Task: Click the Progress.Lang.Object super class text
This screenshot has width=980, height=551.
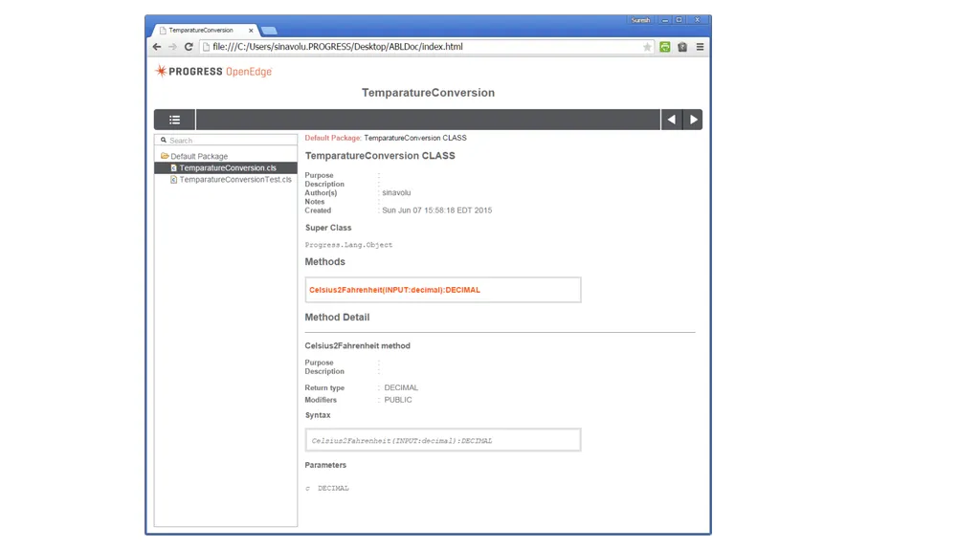Action: pos(348,245)
